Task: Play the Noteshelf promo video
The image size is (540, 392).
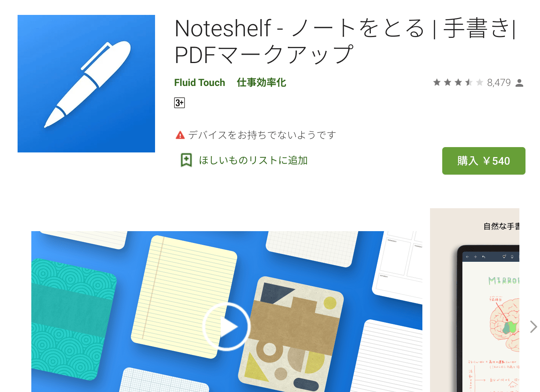Action: (x=226, y=327)
